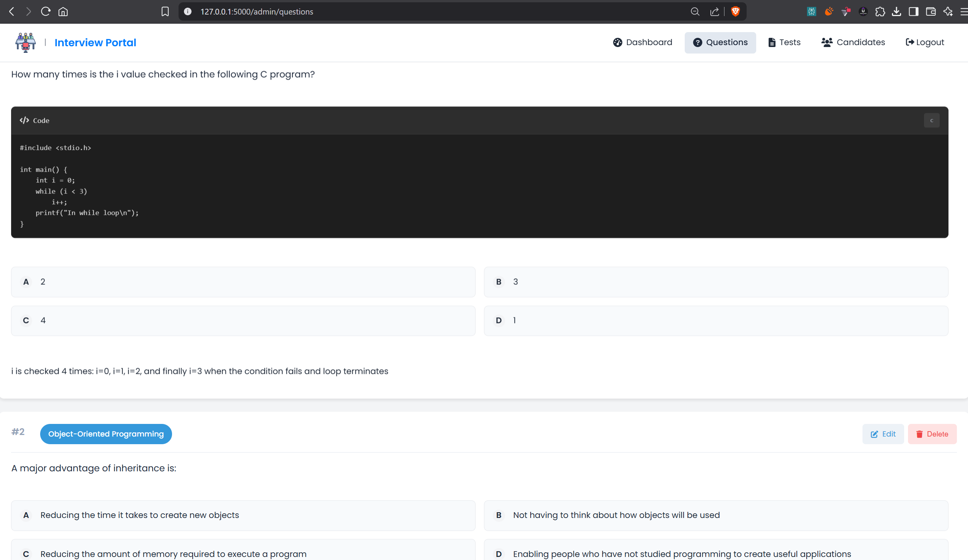Image resolution: width=968 pixels, height=560 pixels.
Task: Toggle the browser sidebar panel icon
Action: [914, 11]
